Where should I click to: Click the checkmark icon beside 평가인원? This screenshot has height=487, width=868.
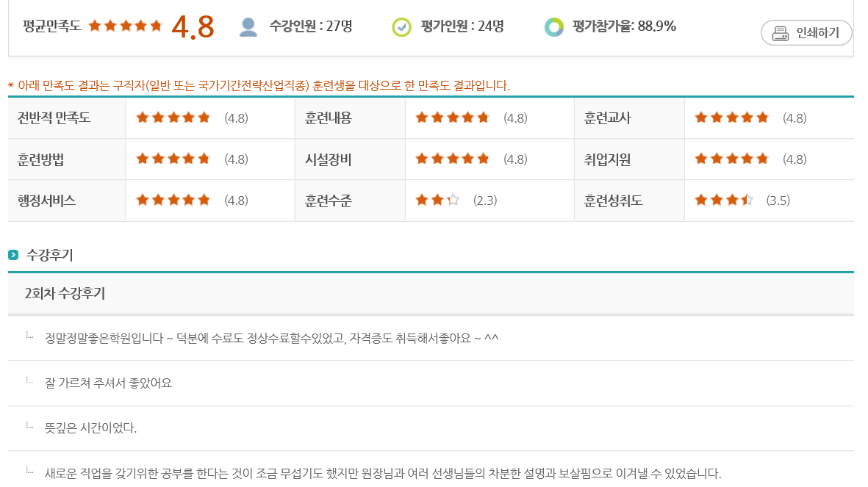(x=401, y=27)
